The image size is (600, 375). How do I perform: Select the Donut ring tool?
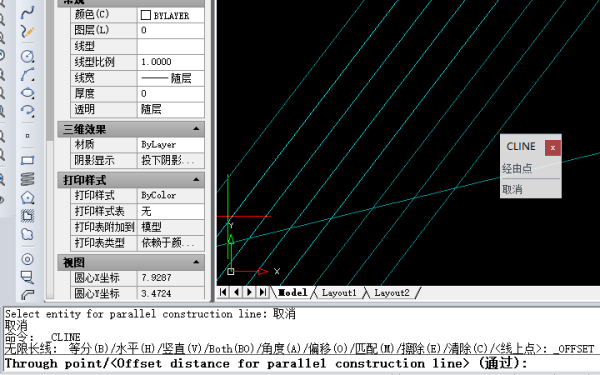27,259
